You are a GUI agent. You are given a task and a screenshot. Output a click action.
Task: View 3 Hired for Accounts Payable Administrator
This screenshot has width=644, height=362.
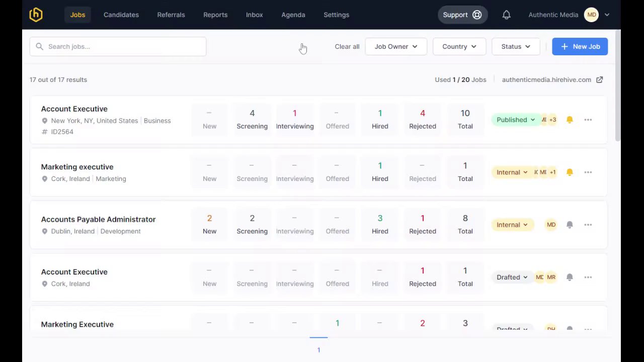pyautogui.click(x=380, y=224)
